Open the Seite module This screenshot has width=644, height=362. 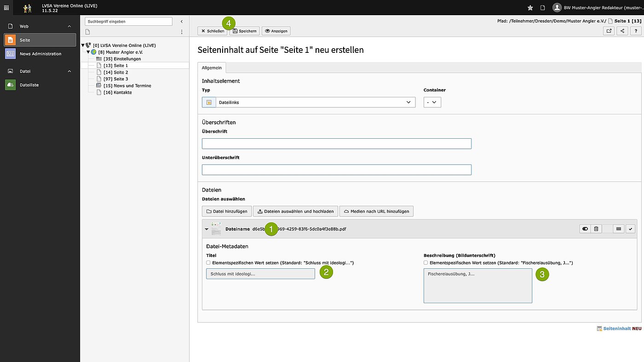tap(40, 40)
